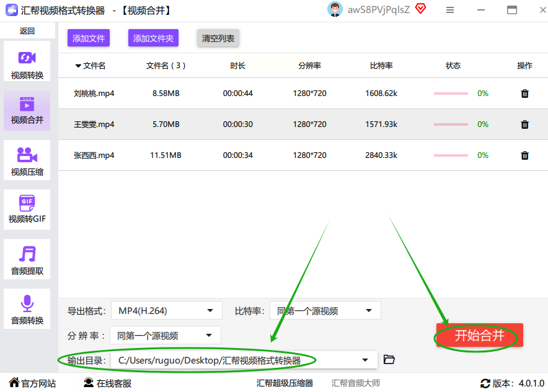The width and height of the screenshot is (548, 392).
Task: Click the 版本: 4.0.1.0 text
Action: click(518, 383)
